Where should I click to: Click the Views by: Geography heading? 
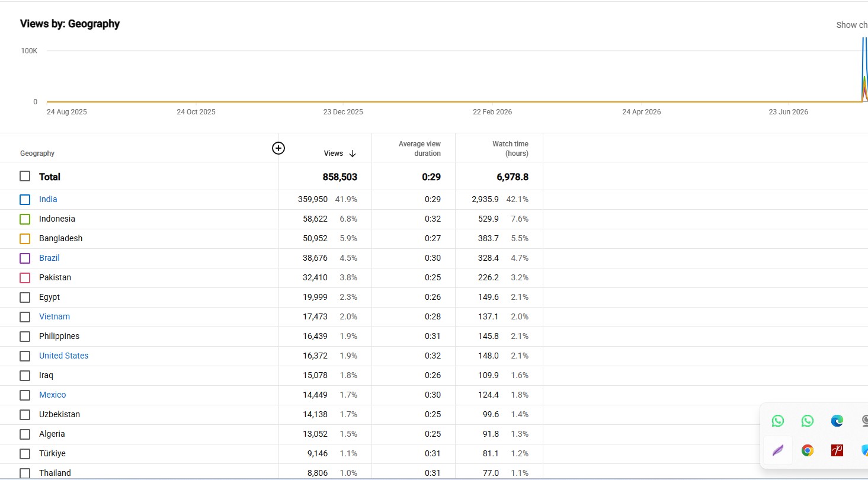coord(70,24)
